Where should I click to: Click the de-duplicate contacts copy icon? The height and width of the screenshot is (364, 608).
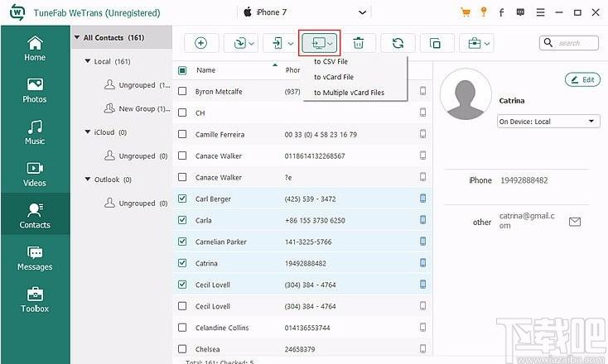click(x=436, y=43)
